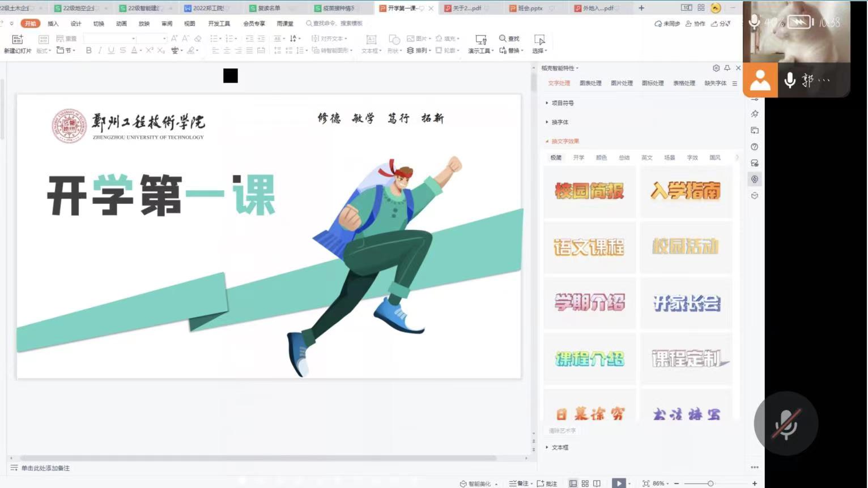
Task: Open the 插入 (Insert) ribbon tab
Action: [x=53, y=24]
